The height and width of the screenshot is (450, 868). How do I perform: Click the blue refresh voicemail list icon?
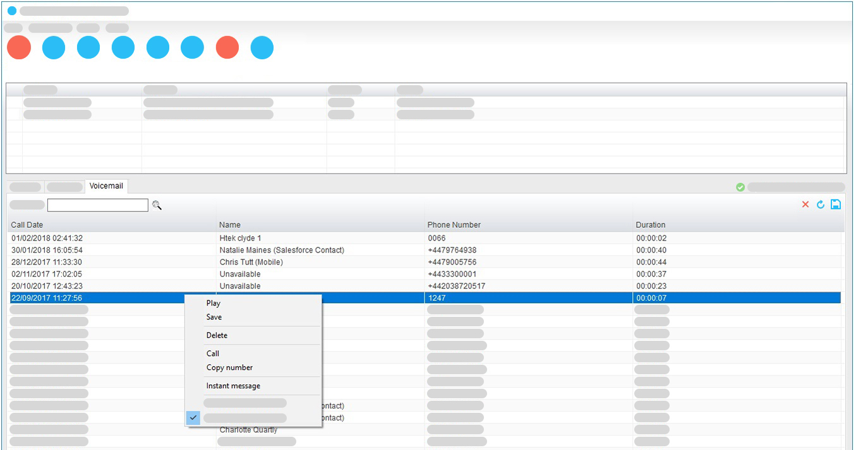click(x=821, y=204)
